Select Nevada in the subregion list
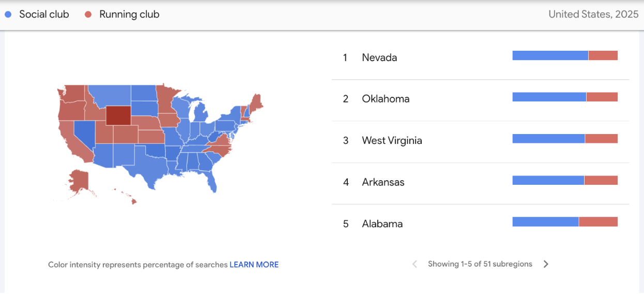 379,57
